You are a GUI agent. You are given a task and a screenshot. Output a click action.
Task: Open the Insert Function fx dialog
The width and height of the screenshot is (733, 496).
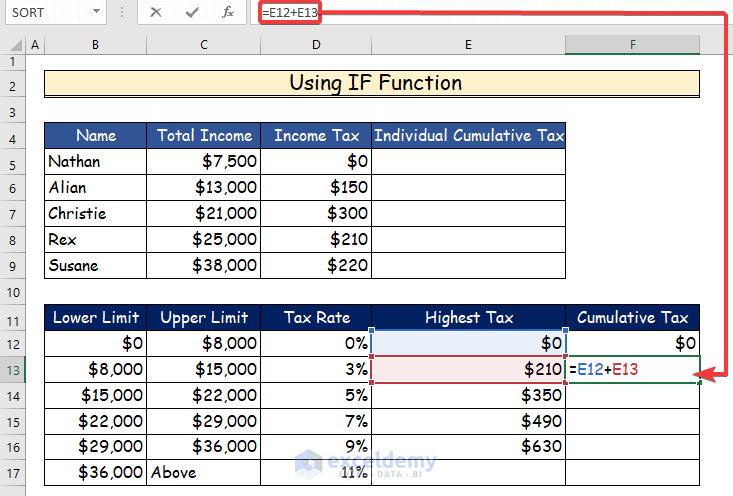click(228, 13)
